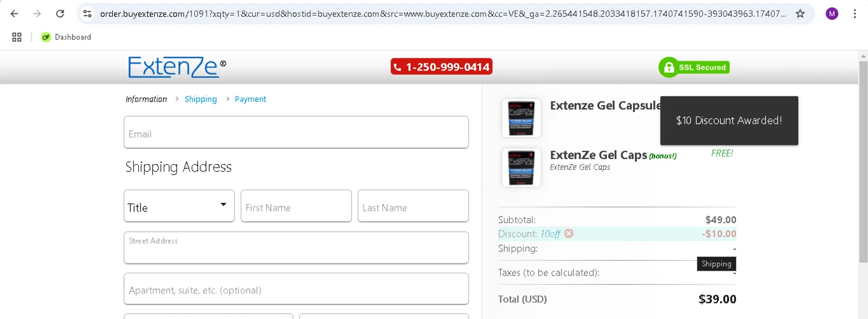
Task: Select the Information breadcrumb step
Action: 146,99
